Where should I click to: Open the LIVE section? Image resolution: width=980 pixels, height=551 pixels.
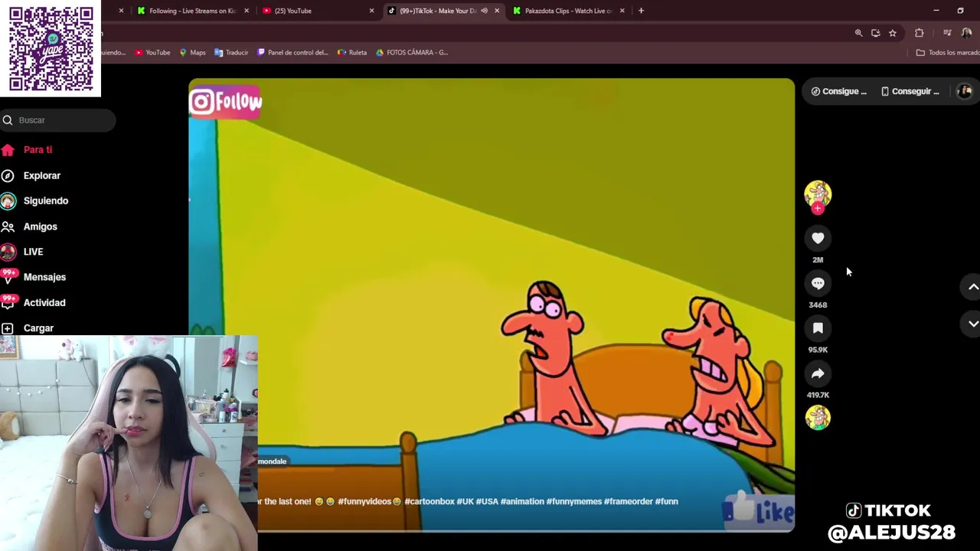tap(33, 252)
